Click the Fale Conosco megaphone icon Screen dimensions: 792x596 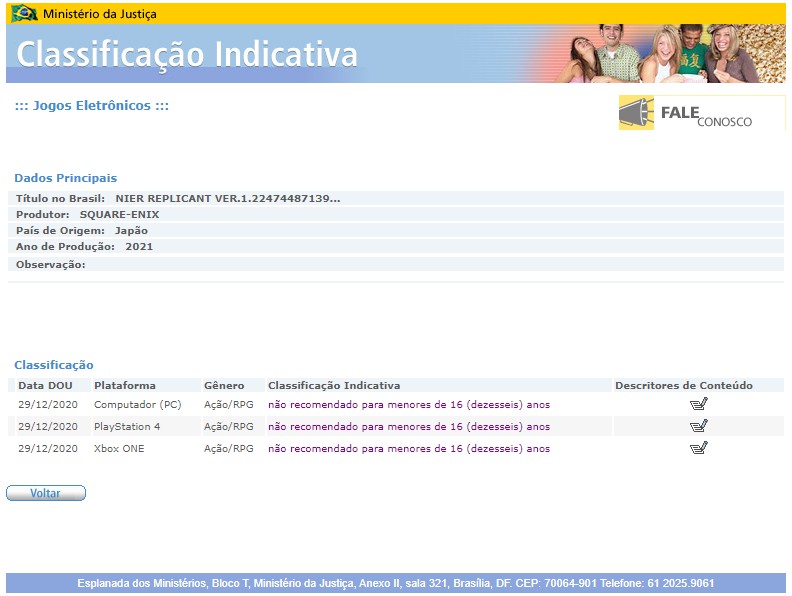click(x=636, y=113)
